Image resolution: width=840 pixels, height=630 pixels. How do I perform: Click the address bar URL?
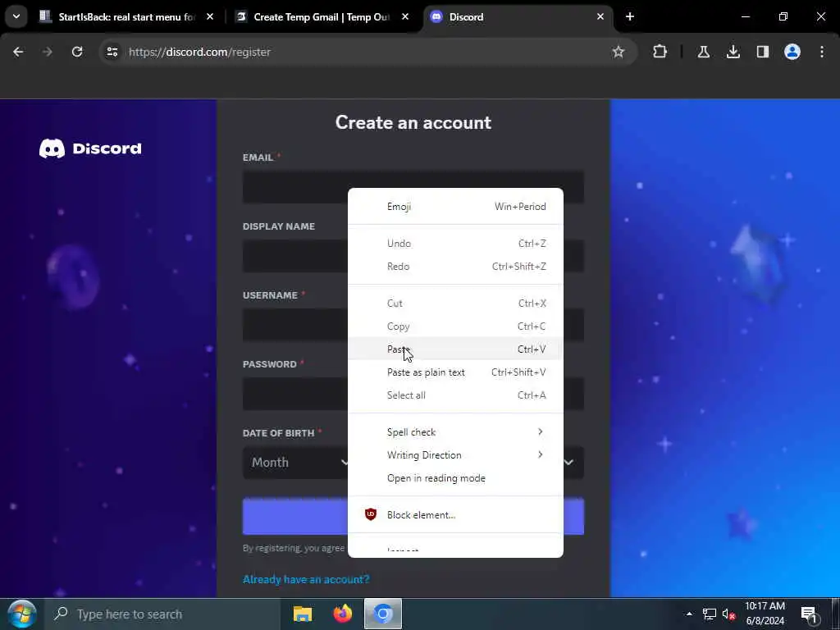click(x=199, y=52)
